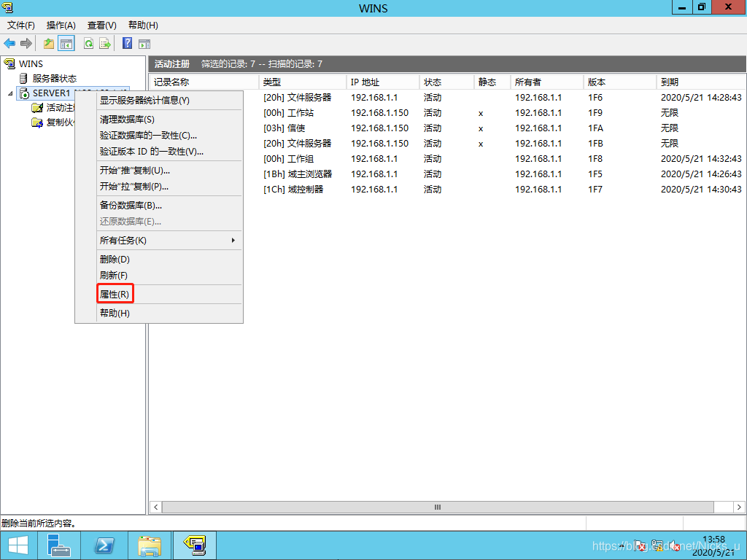
Task: Click the Export list toolbar icon
Action: coord(105,44)
